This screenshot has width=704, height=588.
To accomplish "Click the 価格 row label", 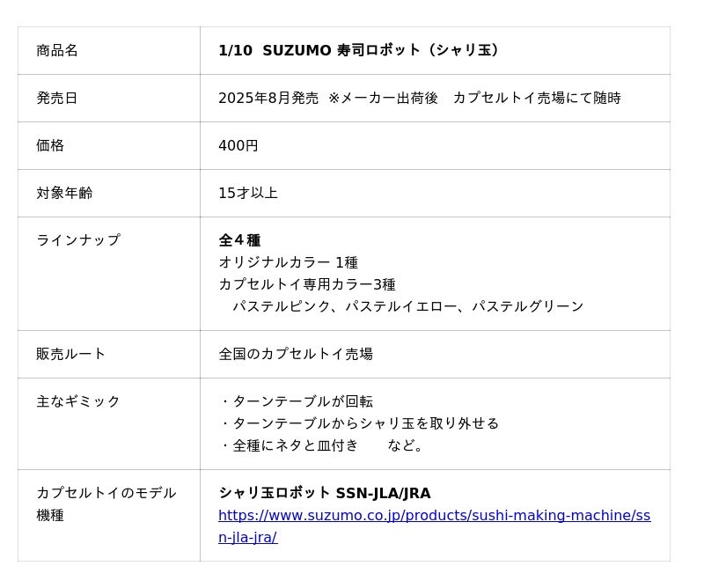I will (x=50, y=146).
